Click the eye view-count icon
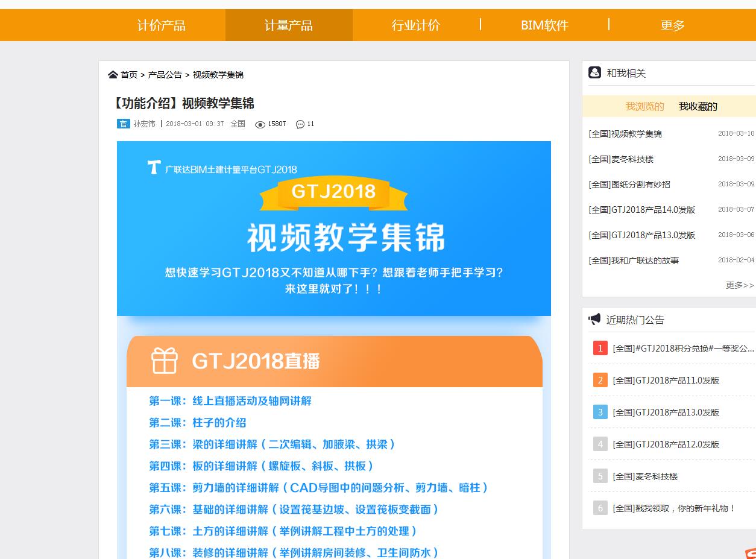Image resolution: width=756 pixels, height=559 pixels. click(260, 124)
